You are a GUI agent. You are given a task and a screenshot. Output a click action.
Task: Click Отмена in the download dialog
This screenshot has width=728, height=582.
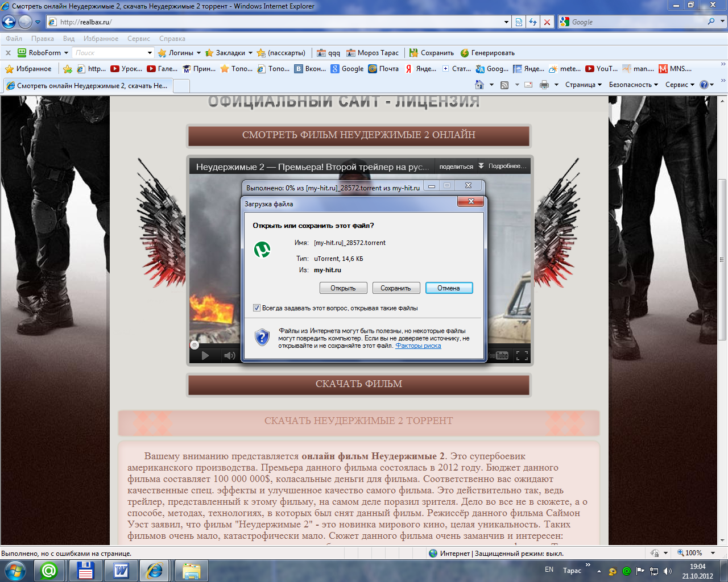(449, 288)
